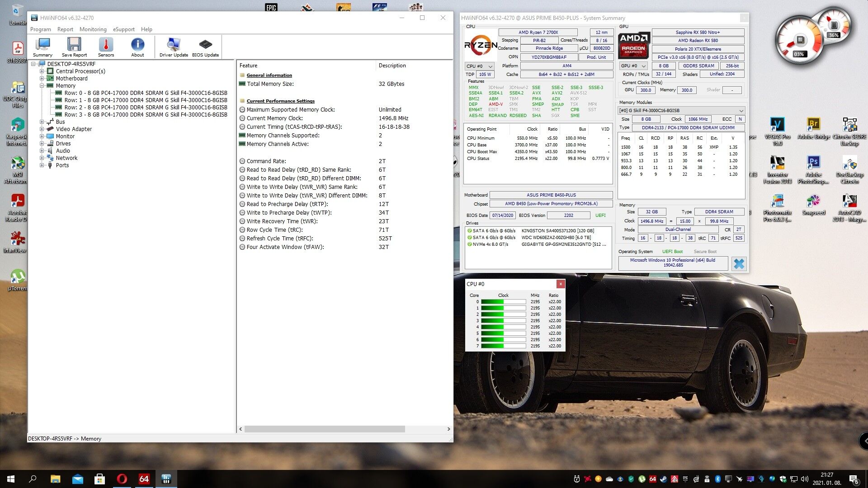Open the eSupport menu

tap(123, 29)
